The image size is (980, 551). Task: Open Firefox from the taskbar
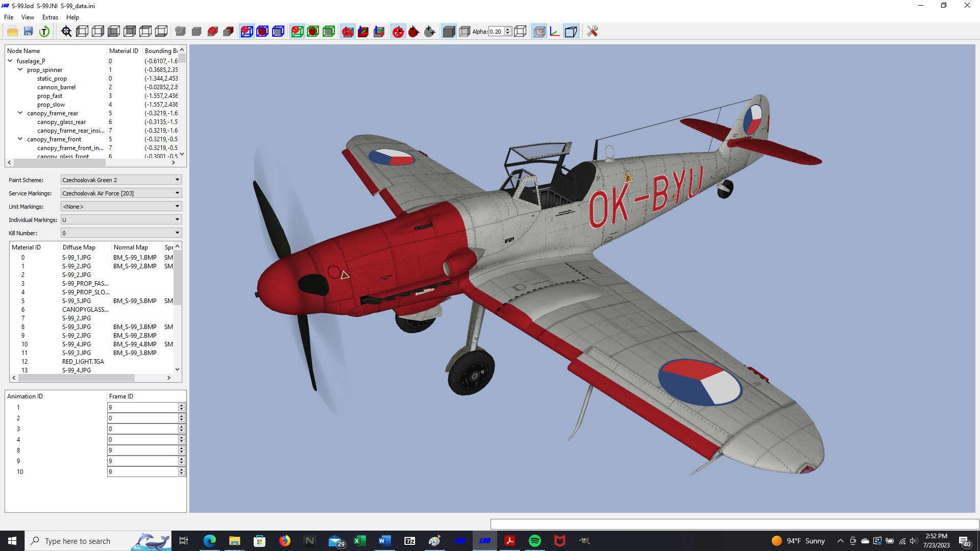pos(285,541)
